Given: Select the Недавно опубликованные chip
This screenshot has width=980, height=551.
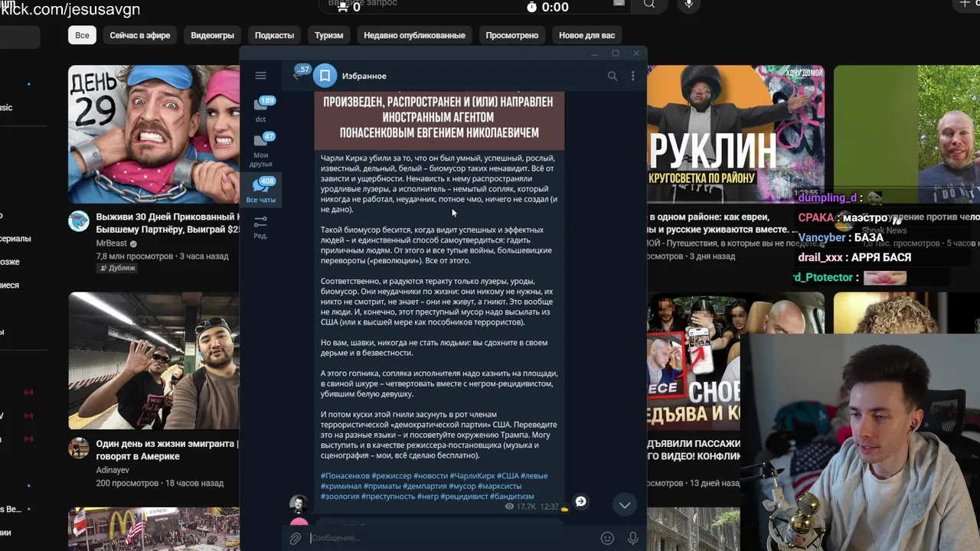Looking at the screenshot, I should coord(414,35).
